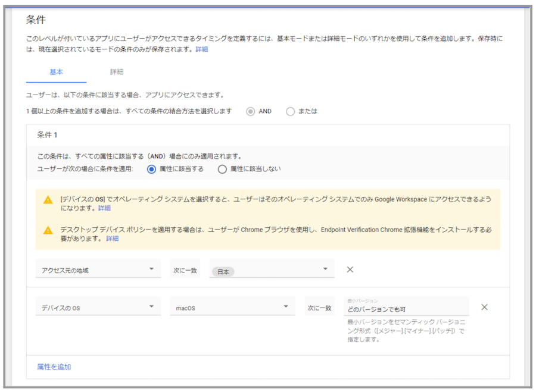Remove the デバイスの OS condition row with X
This screenshot has height=392, width=536.
[484, 307]
